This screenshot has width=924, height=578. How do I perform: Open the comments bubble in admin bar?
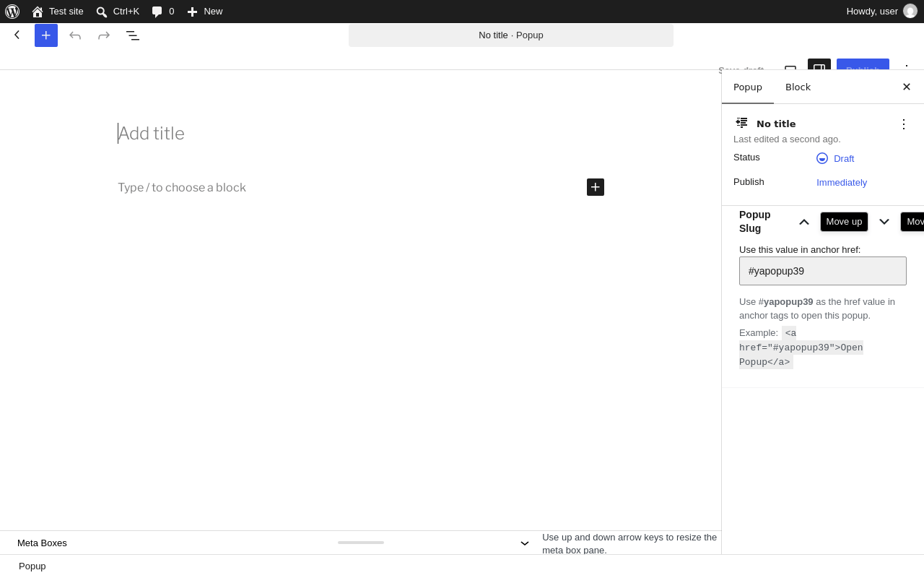162,12
